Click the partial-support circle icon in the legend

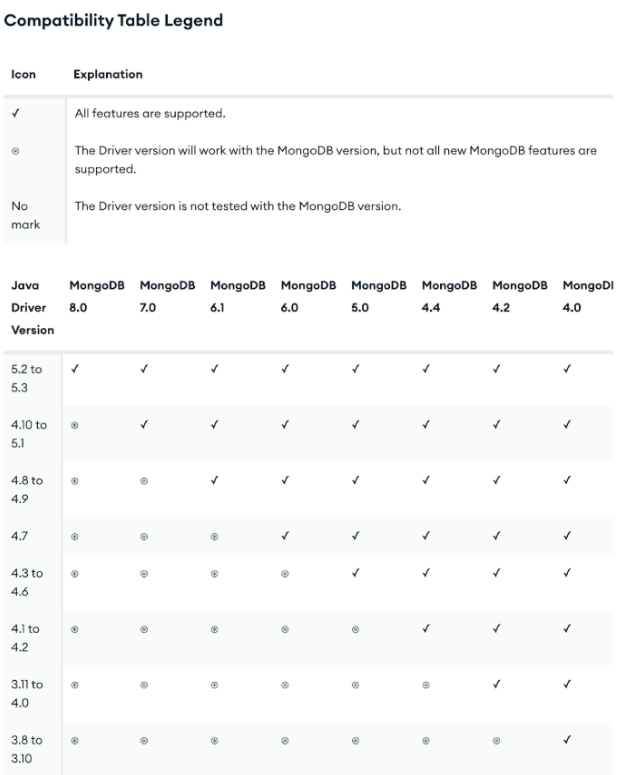(x=15, y=151)
